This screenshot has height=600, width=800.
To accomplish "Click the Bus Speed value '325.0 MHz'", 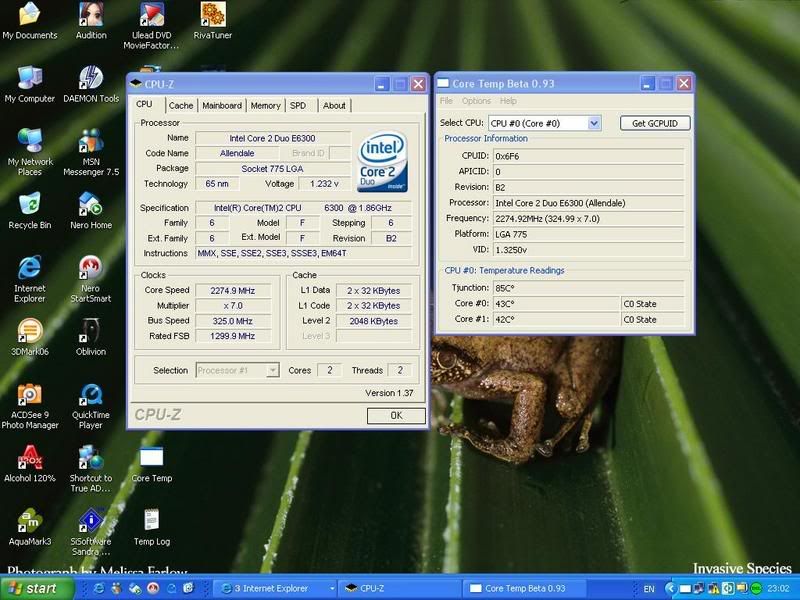I will (x=233, y=321).
